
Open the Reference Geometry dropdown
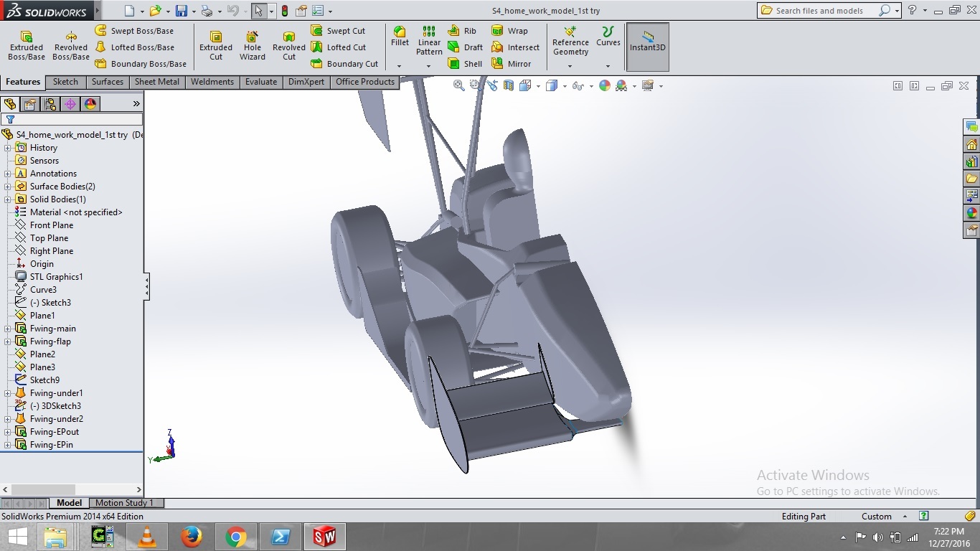pos(570,66)
